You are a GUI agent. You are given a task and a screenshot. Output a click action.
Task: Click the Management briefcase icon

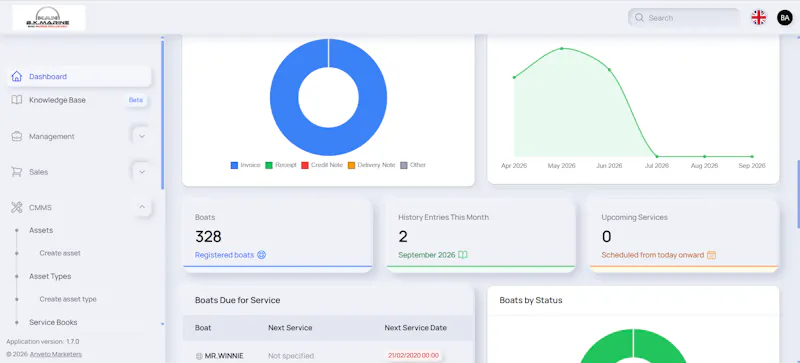pyautogui.click(x=17, y=136)
